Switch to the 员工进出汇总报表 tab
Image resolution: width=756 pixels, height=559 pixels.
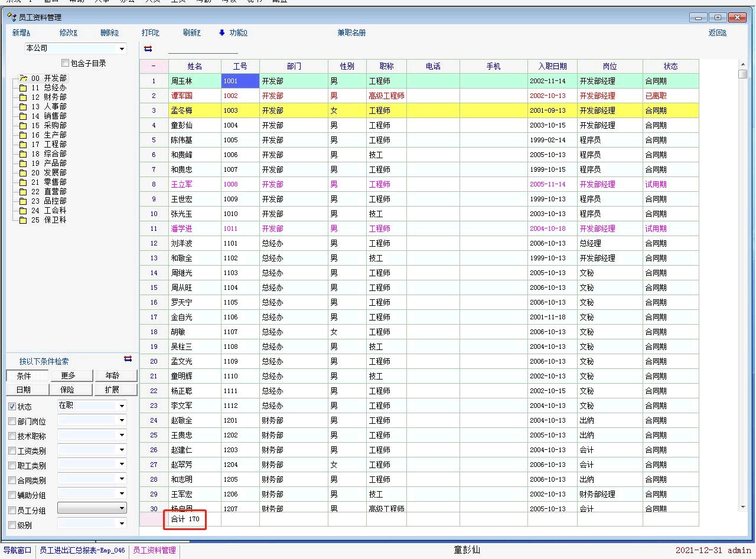82,550
